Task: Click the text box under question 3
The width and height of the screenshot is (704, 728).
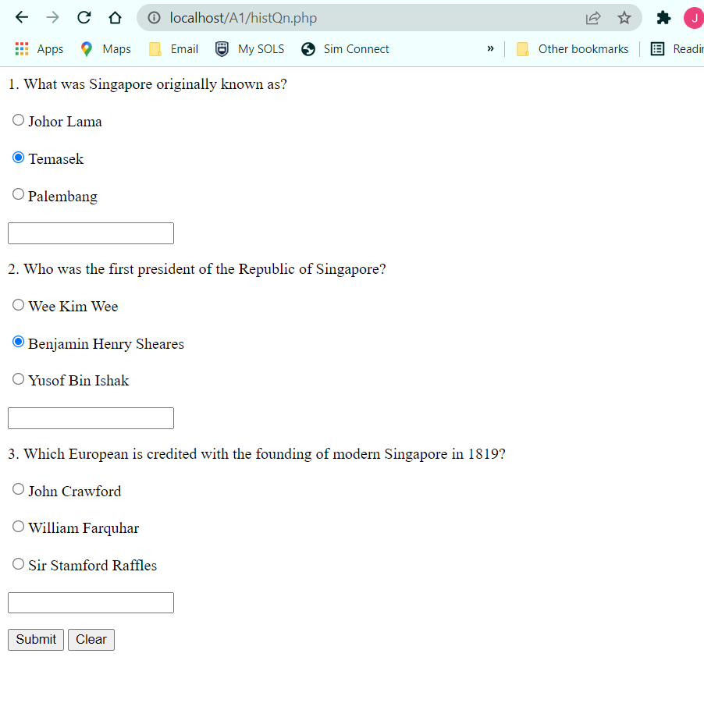Action: click(91, 602)
